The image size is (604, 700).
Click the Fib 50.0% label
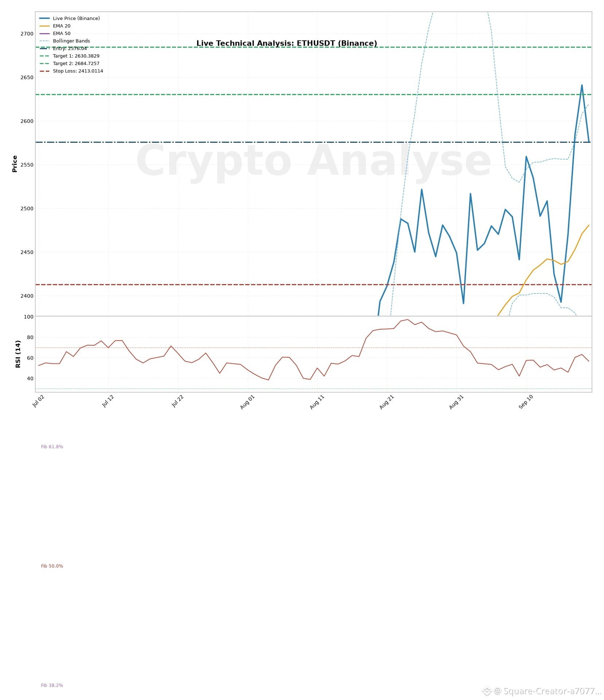pyautogui.click(x=52, y=566)
